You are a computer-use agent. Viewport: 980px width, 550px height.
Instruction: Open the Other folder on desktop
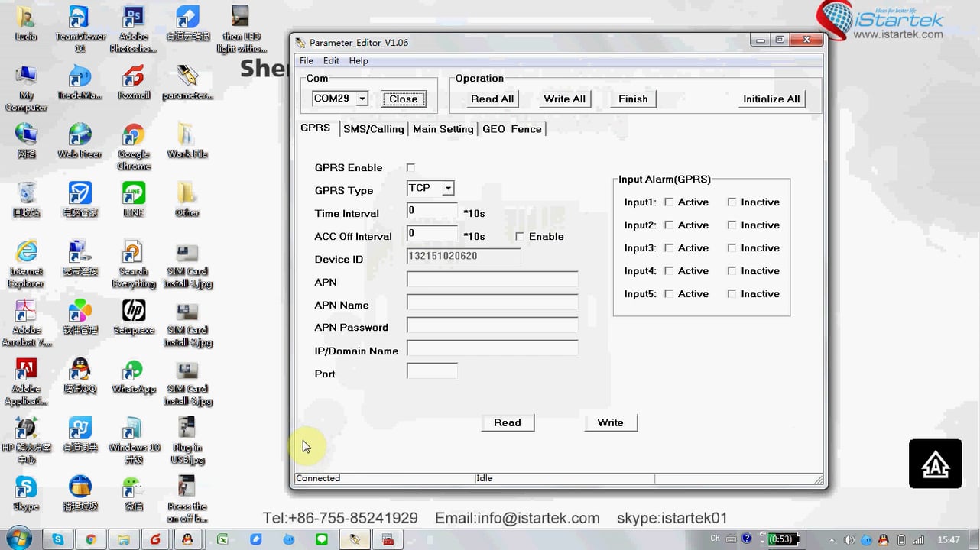pos(187,199)
